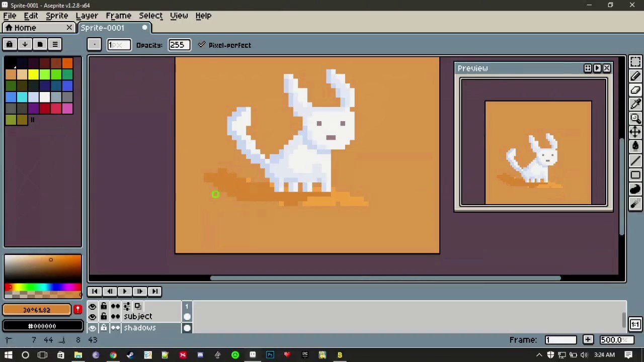Click the Frame number input field
This screenshot has height=362, width=644.
561,340
